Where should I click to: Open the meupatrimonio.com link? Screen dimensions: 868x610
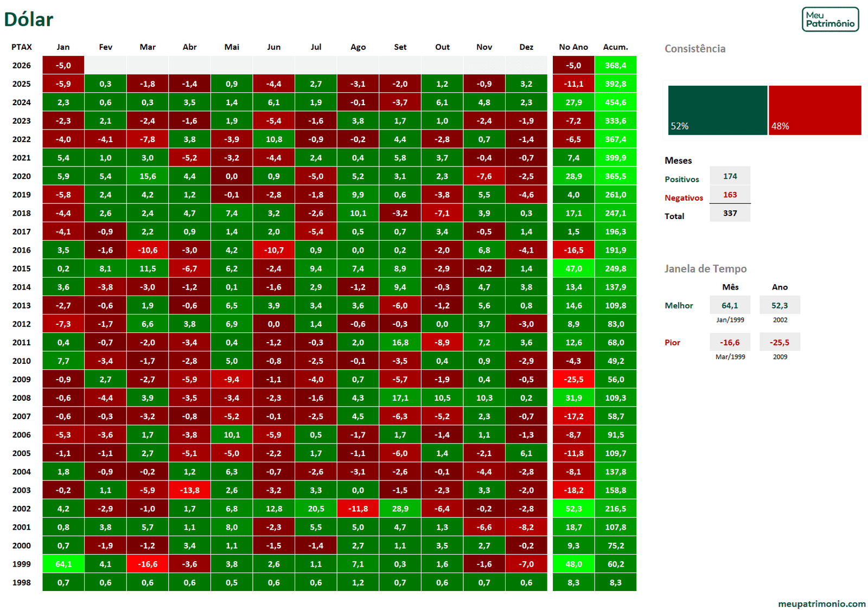tap(821, 603)
